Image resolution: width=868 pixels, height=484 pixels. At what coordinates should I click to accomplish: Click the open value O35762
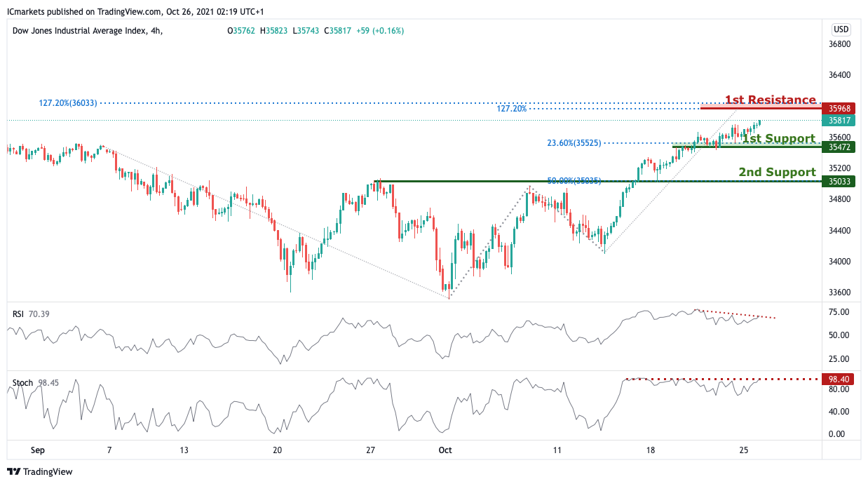242,31
